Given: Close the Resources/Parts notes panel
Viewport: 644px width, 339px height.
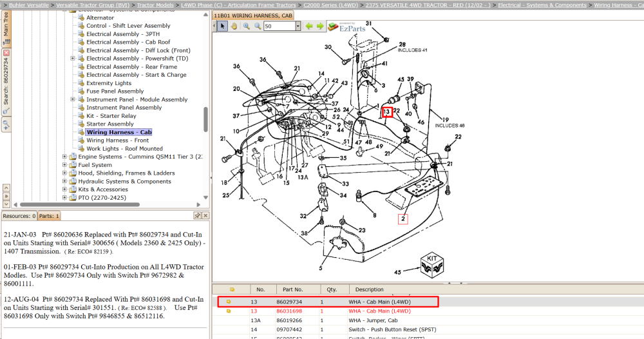Looking at the screenshot, I should click(205, 216).
